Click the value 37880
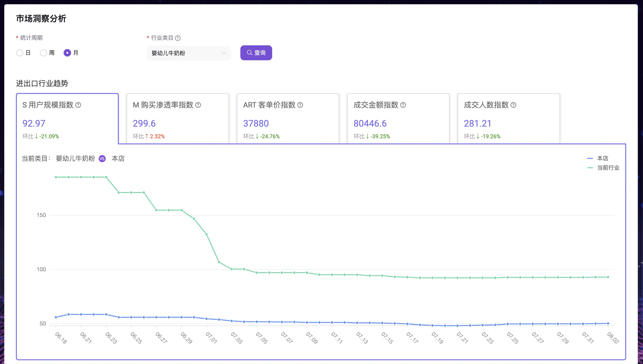643x364 pixels. pyautogui.click(x=256, y=124)
